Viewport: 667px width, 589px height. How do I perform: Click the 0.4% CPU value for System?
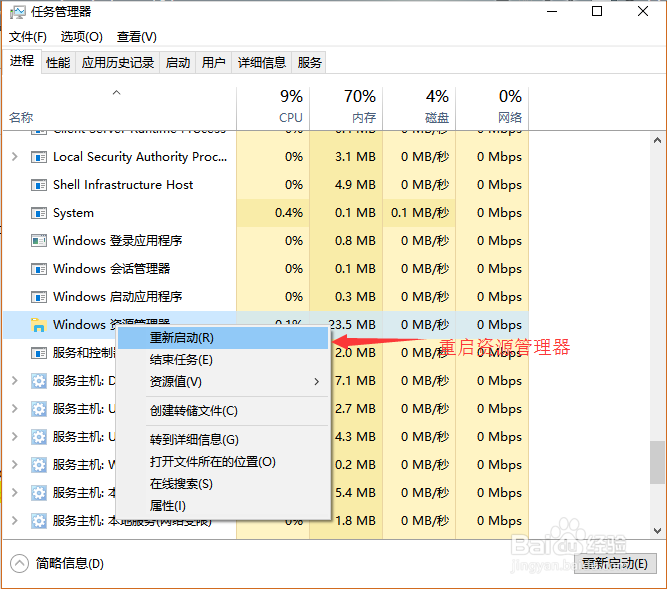[289, 213]
